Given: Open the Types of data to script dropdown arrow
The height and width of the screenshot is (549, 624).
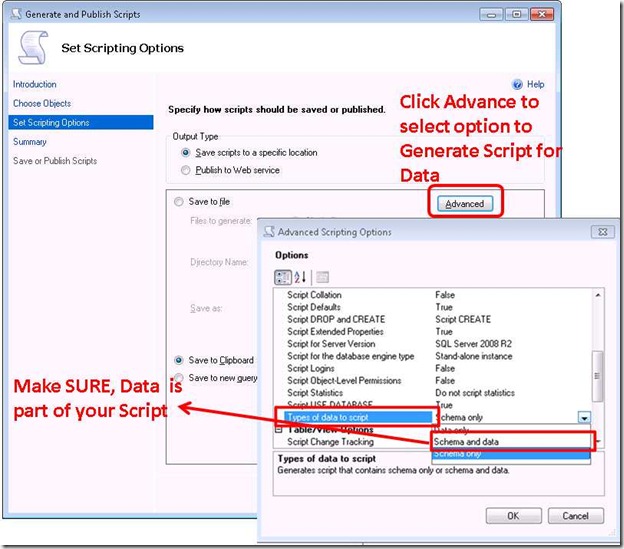Looking at the screenshot, I should pyautogui.click(x=584, y=417).
